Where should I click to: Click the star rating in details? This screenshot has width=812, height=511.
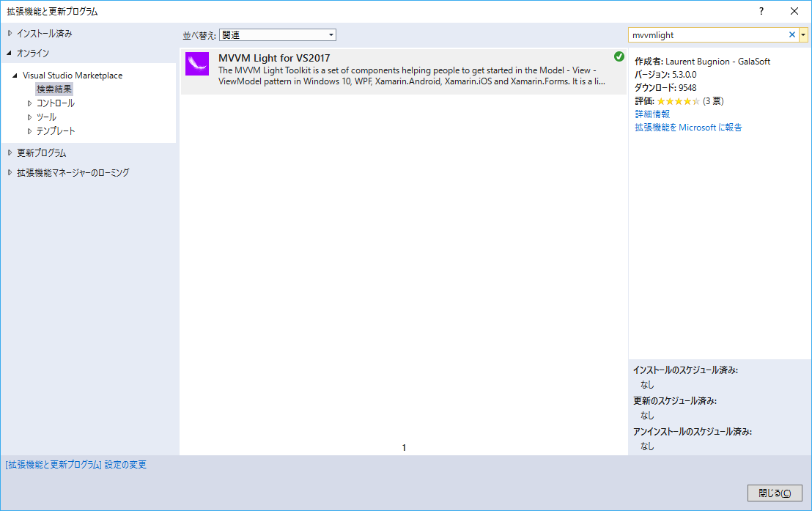coord(678,101)
